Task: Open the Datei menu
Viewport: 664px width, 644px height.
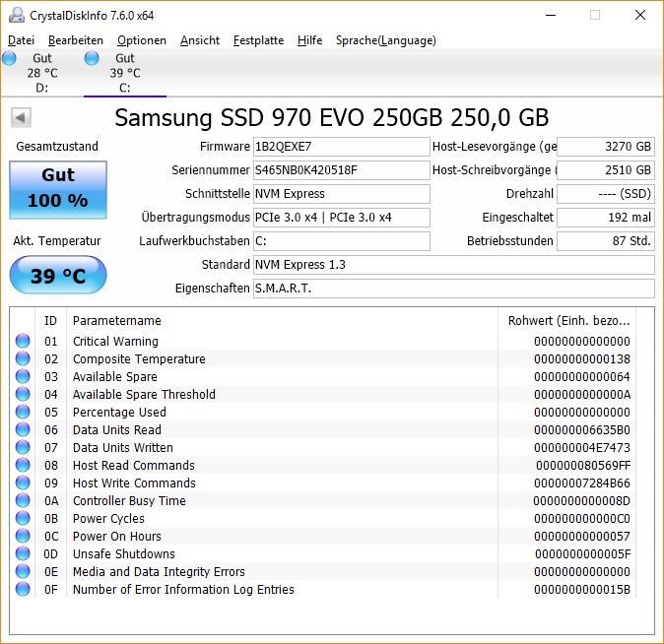Action: click(x=21, y=40)
